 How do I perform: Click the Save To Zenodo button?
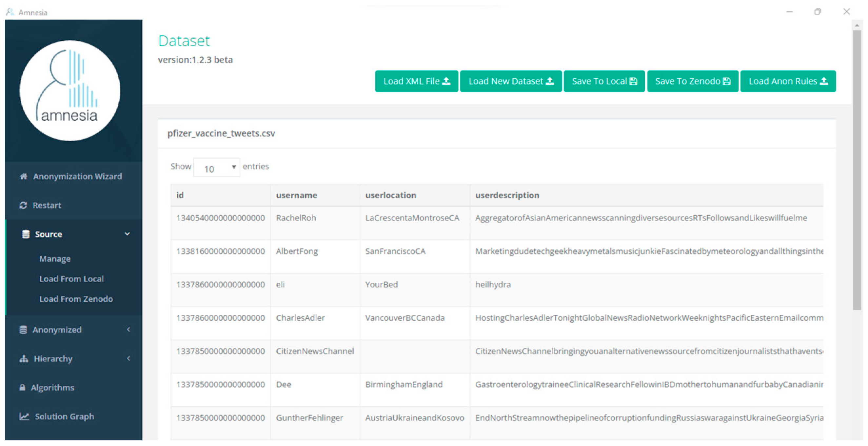[692, 81]
